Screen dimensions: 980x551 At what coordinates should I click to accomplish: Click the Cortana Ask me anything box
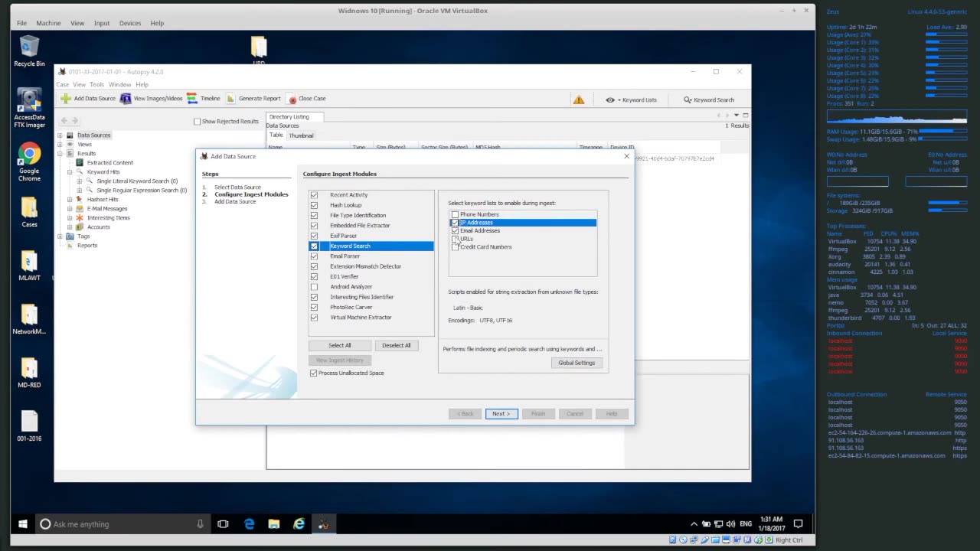point(122,524)
